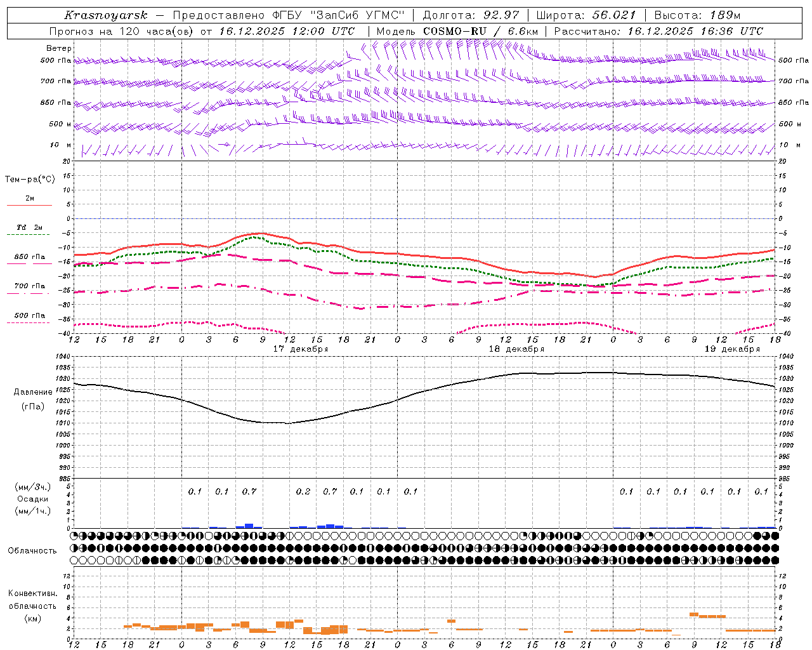Viewport: 812px width, 650px height.
Task: Click the Высота: 189м header field
Action: [697, 15]
